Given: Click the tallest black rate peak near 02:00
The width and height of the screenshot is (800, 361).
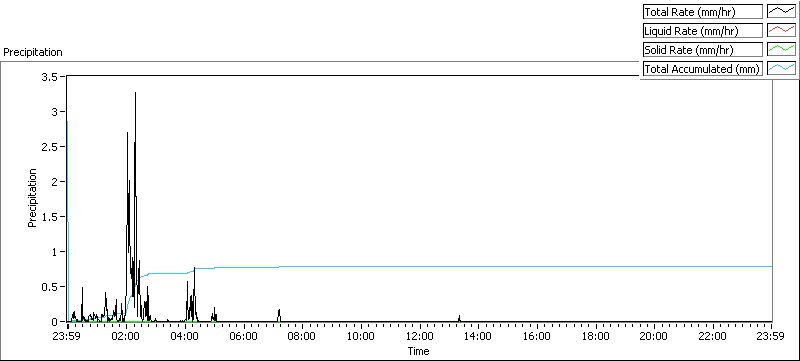Looking at the screenshot, I should click(x=135, y=93).
